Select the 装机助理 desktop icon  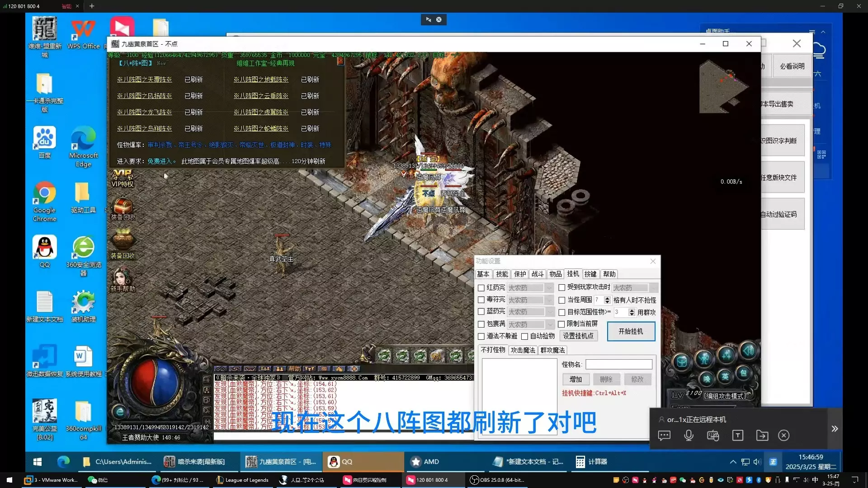[83, 307]
